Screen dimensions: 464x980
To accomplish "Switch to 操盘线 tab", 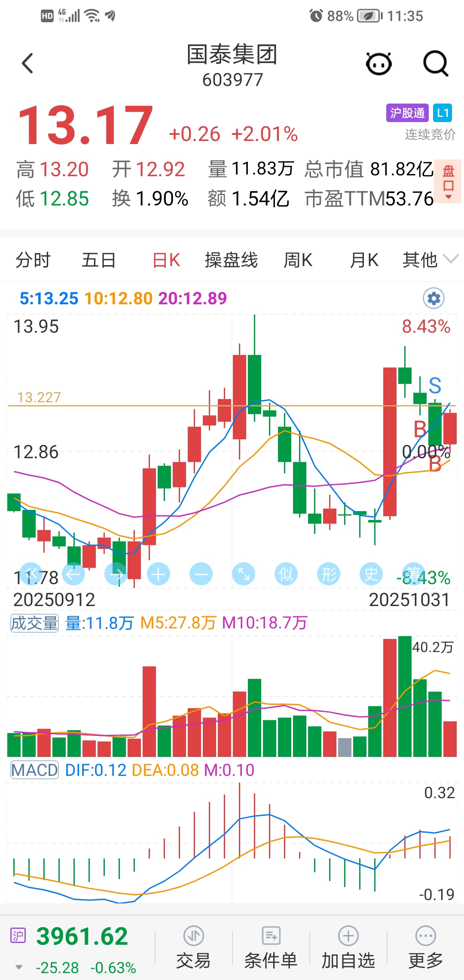I will point(231,260).
